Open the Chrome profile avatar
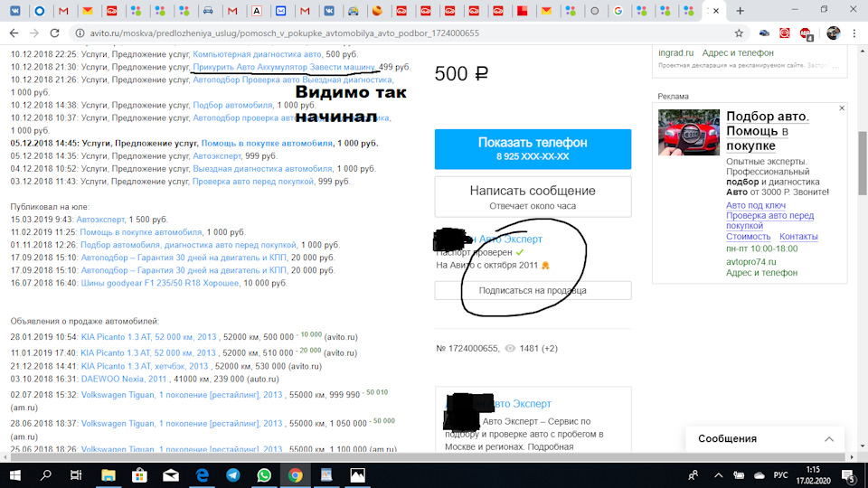Screen dimensions: 868x488 (x=833, y=33)
